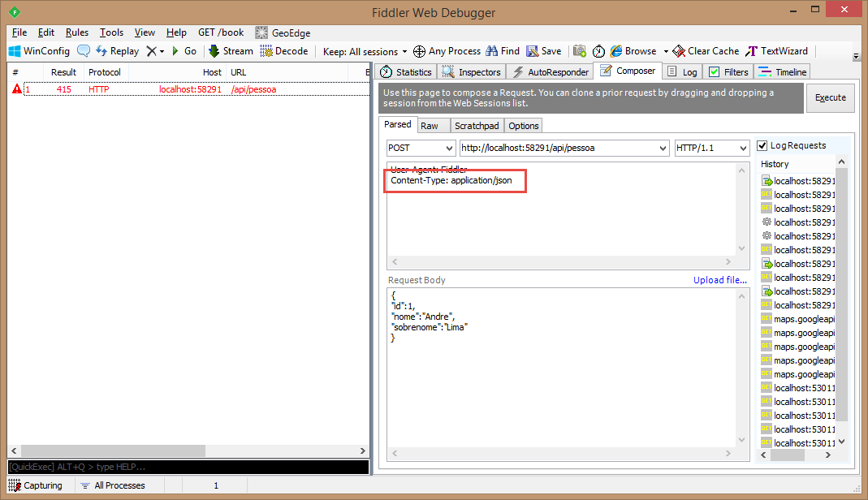Screen dimensions: 868x500
Task: Click the timer stopwatch toolbar icon
Action: 598,51
